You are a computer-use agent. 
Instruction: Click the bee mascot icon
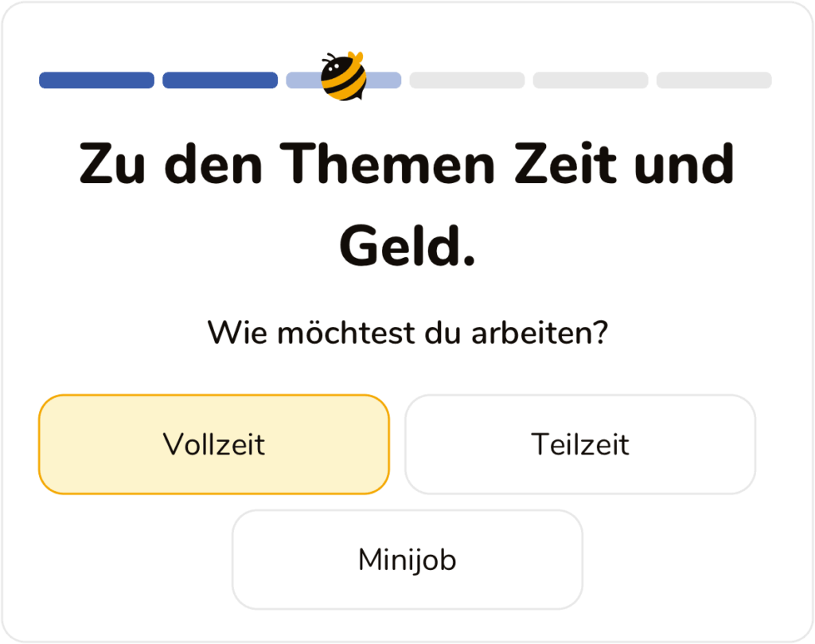click(343, 77)
